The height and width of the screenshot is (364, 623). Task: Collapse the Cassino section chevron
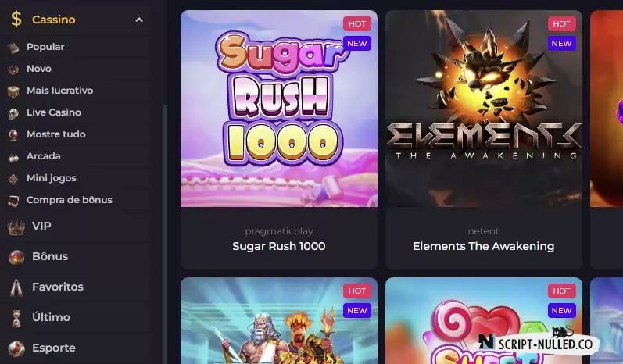tap(139, 20)
